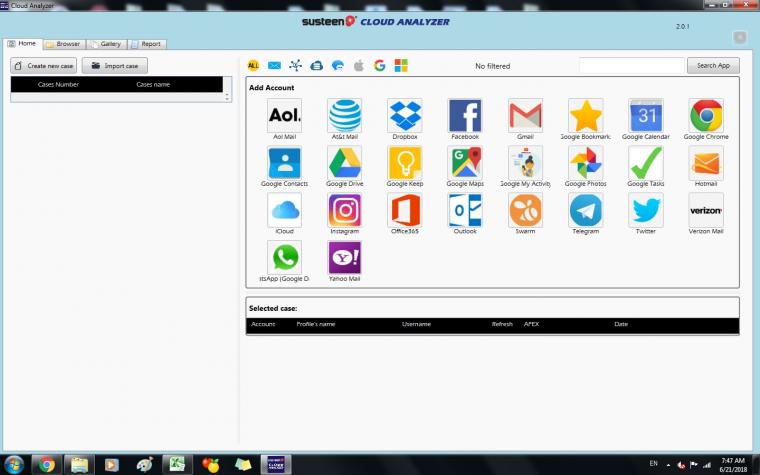Add a Swarm account

(x=525, y=210)
